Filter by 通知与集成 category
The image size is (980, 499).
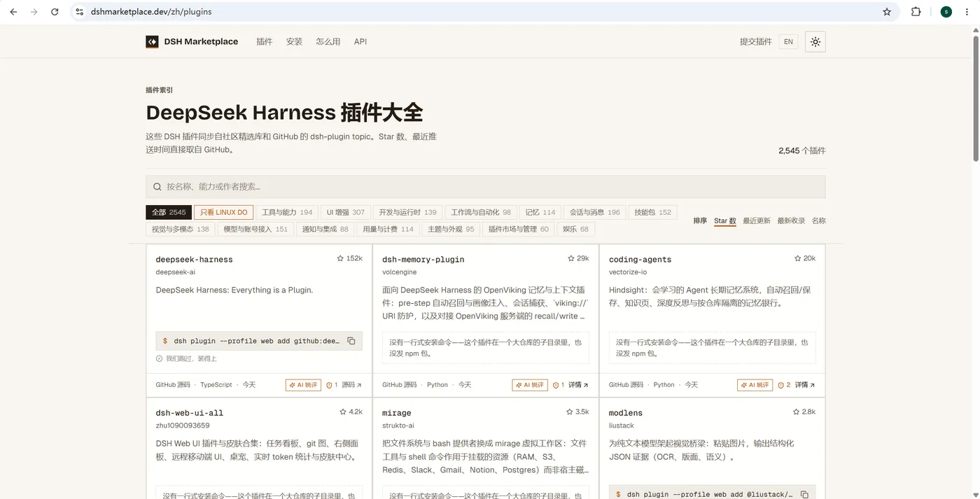pos(325,229)
